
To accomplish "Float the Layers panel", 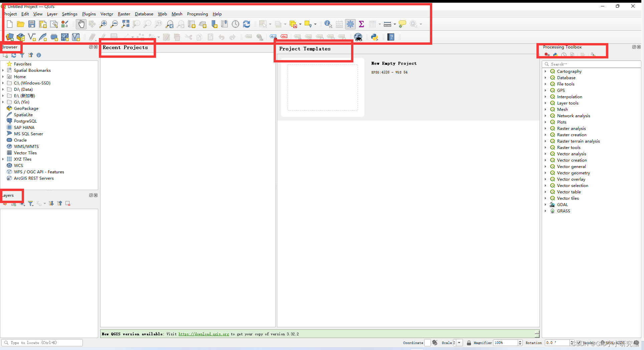I will point(91,195).
